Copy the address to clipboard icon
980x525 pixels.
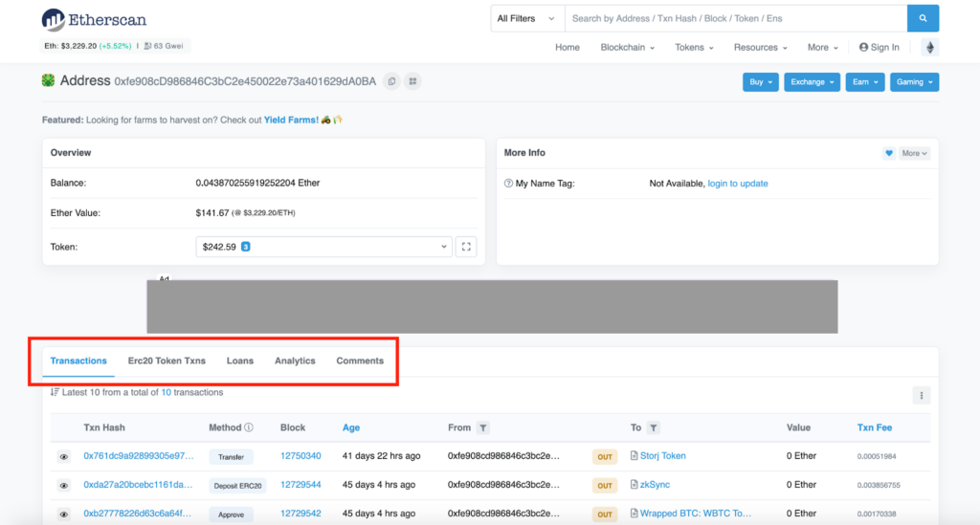coord(391,81)
